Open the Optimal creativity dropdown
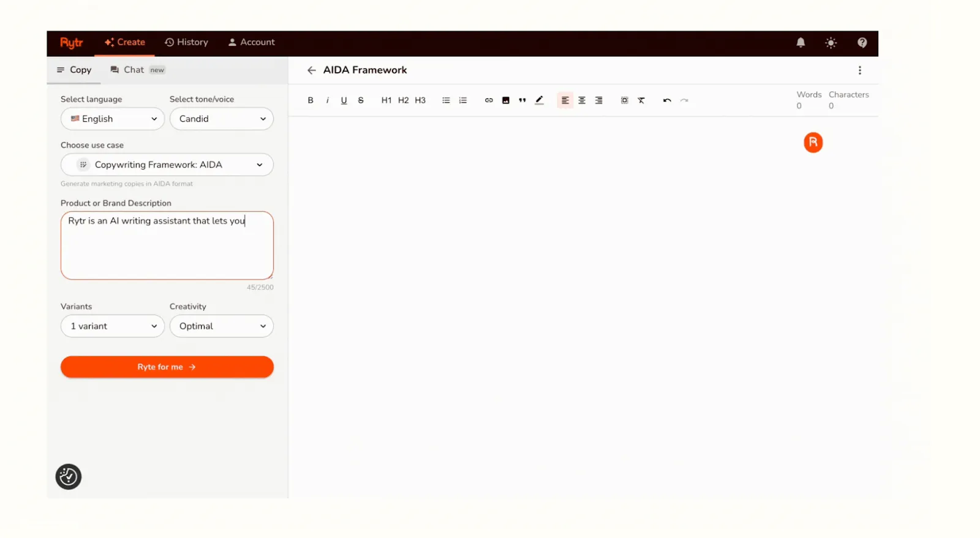The image size is (980, 538). pyautogui.click(x=222, y=326)
